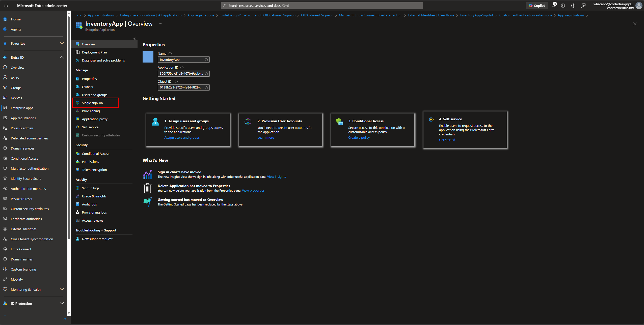The image size is (644, 325).
Task: Click the Name info icon
Action: 170,54
